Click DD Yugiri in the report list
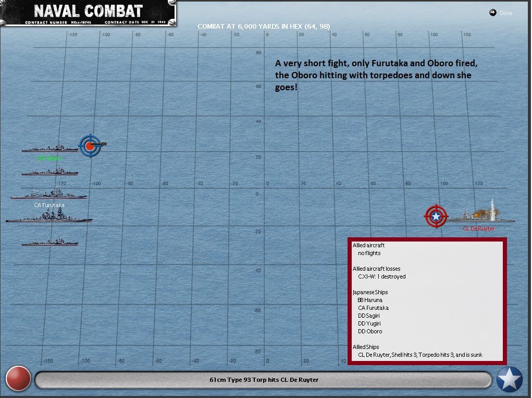532x398 pixels. coord(369,323)
